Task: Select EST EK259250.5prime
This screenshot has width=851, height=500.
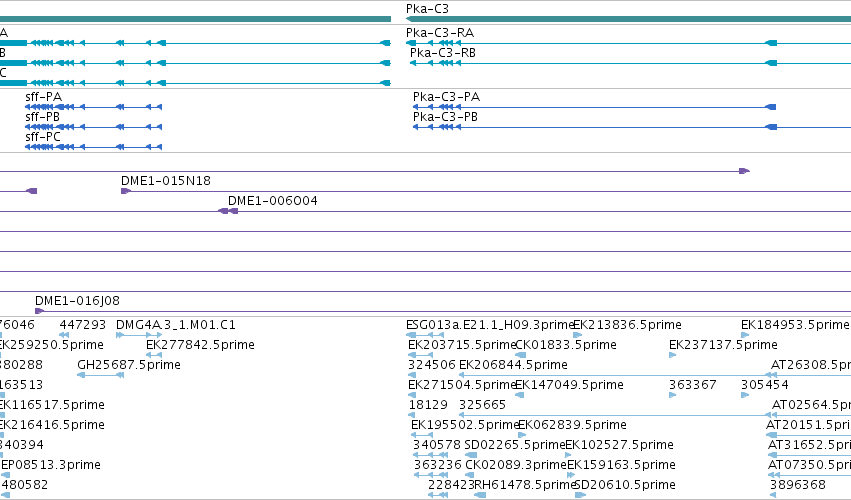Action: (x=52, y=345)
